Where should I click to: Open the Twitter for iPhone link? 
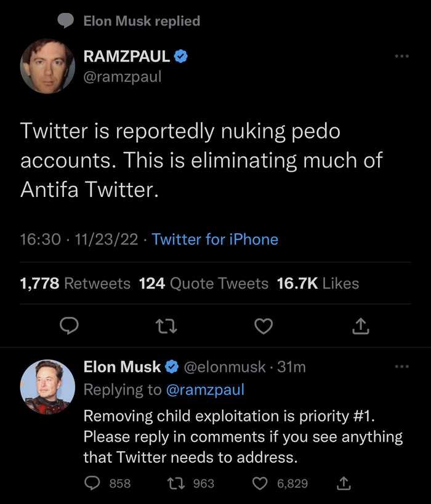point(215,239)
